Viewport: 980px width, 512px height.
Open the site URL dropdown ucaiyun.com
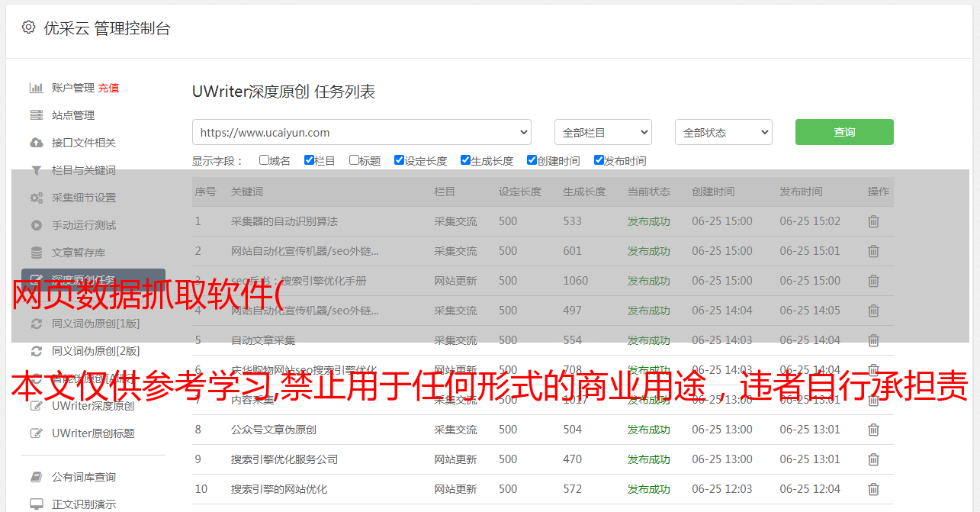(361, 132)
